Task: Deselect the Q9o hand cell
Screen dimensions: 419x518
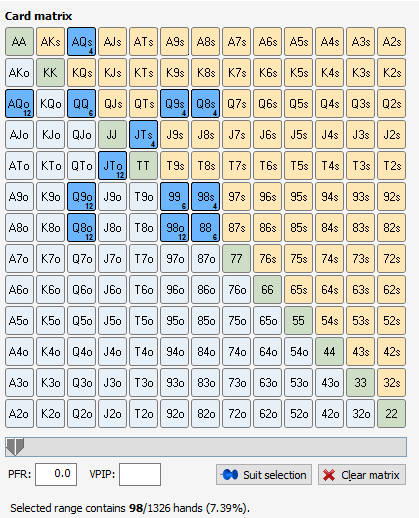Action: point(81,197)
